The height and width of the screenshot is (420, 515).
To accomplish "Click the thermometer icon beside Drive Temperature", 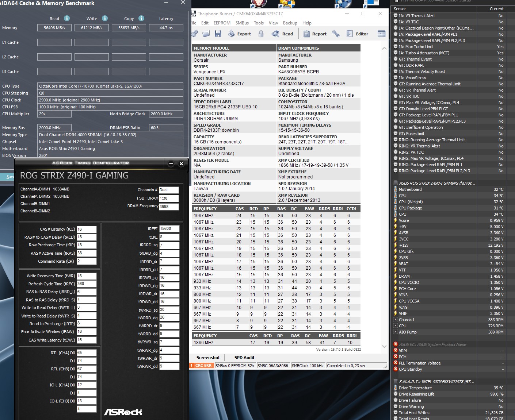I will 395,388.
